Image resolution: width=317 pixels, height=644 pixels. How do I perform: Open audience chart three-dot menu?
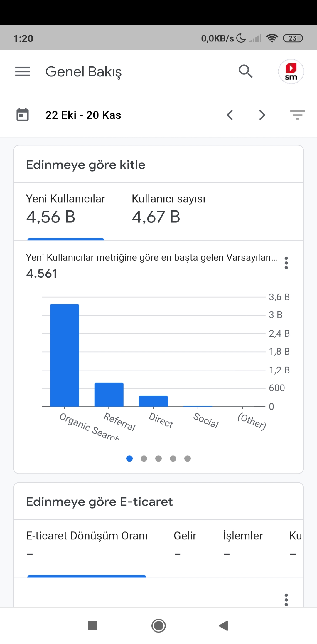pyautogui.click(x=286, y=263)
